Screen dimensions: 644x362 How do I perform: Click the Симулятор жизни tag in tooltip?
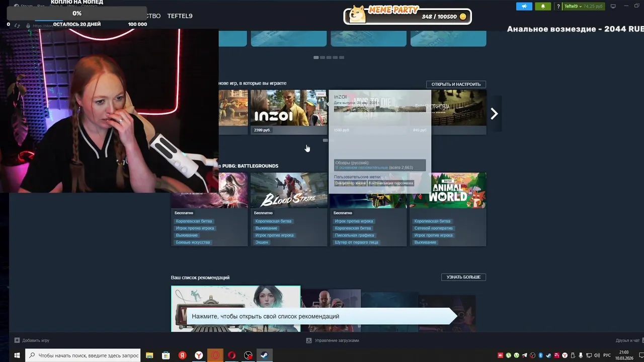(x=351, y=183)
